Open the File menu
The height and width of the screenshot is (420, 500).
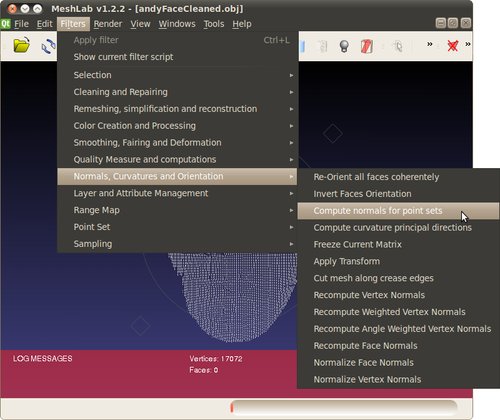coord(21,24)
